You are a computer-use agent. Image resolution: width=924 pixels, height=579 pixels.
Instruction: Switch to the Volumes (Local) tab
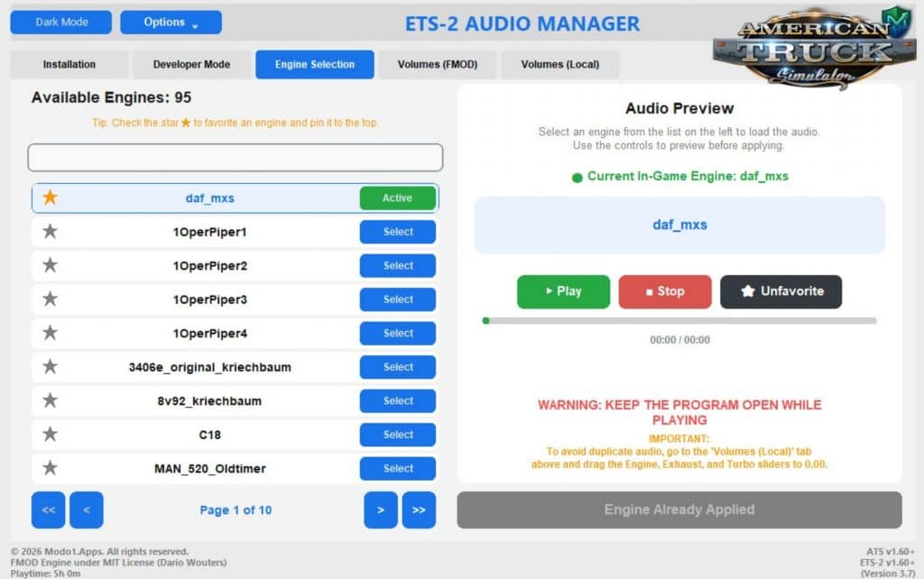coord(559,64)
